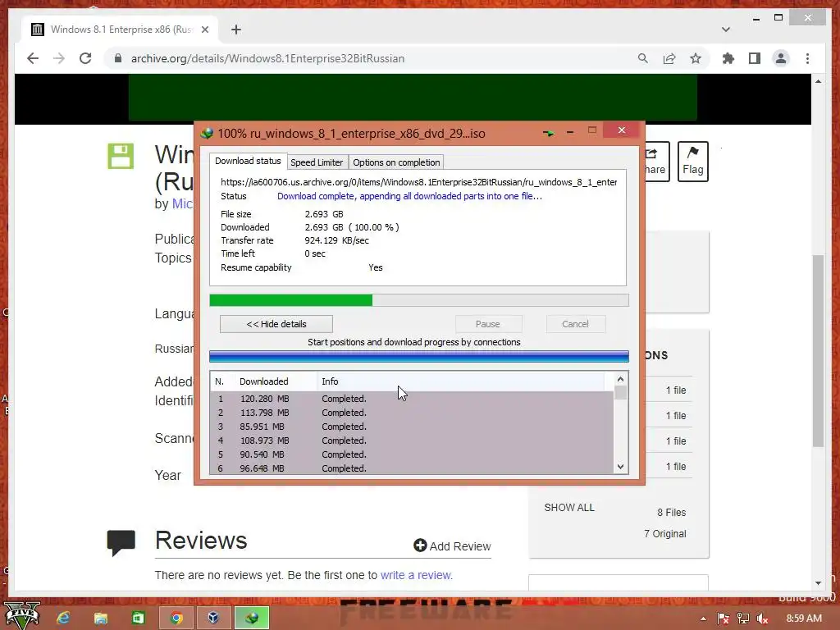Click the Reviews speech bubble icon
Image resolution: width=840 pixels, height=630 pixels.
coord(121,542)
